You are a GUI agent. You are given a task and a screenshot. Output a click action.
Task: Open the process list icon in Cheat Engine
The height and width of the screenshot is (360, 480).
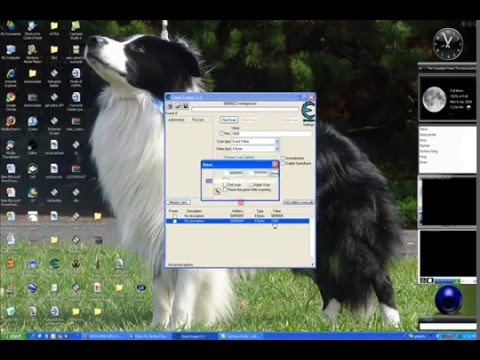pos(170,106)
